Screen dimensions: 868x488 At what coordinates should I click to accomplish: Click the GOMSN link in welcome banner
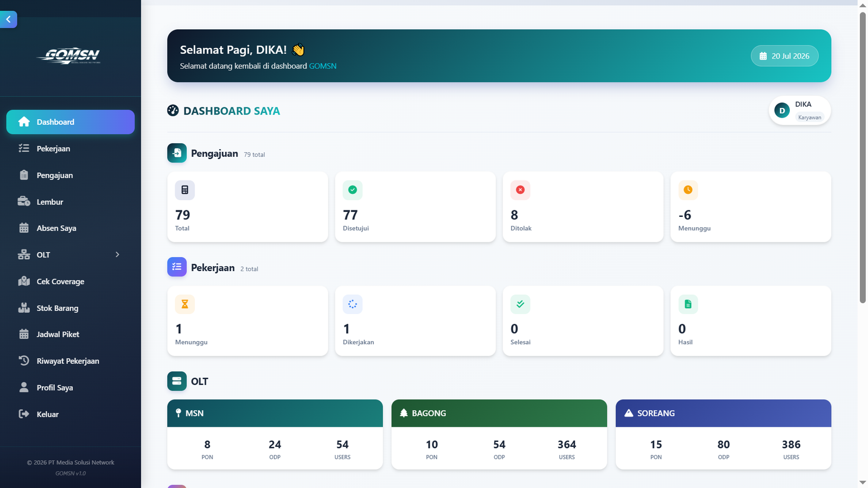(323, 66)
